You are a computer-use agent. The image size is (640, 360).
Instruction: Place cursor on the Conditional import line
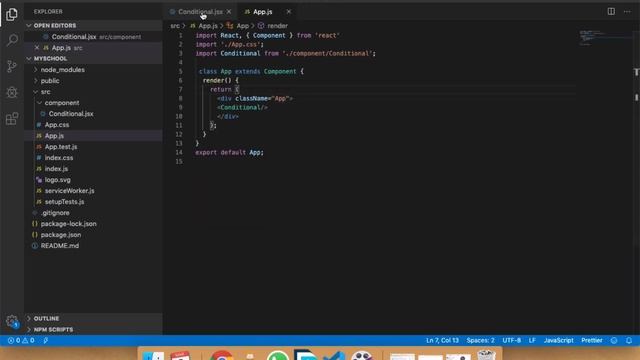coord(285,53)
